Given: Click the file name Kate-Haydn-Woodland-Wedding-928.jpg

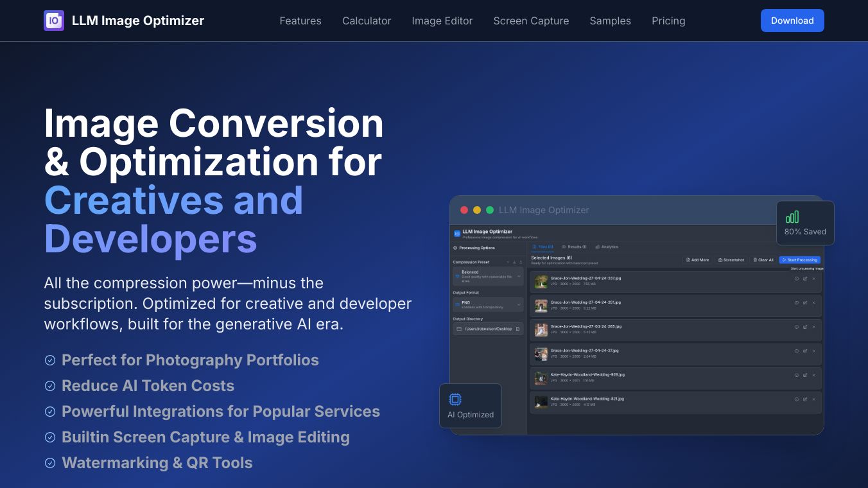Looking at the screenshot, I should 587,374.
